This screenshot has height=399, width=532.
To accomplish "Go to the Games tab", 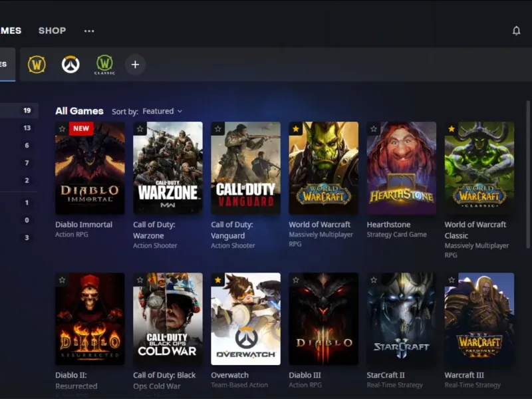I will click(x=11, y=31).
